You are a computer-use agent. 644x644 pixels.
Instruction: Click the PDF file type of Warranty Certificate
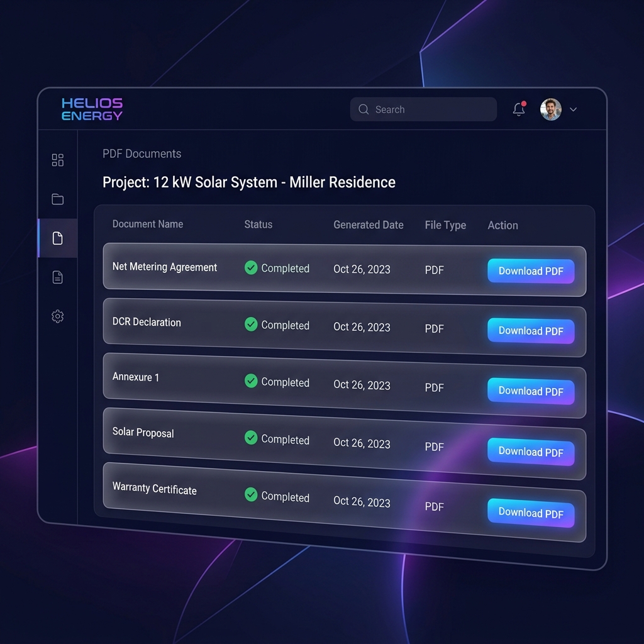click(434, 507)
